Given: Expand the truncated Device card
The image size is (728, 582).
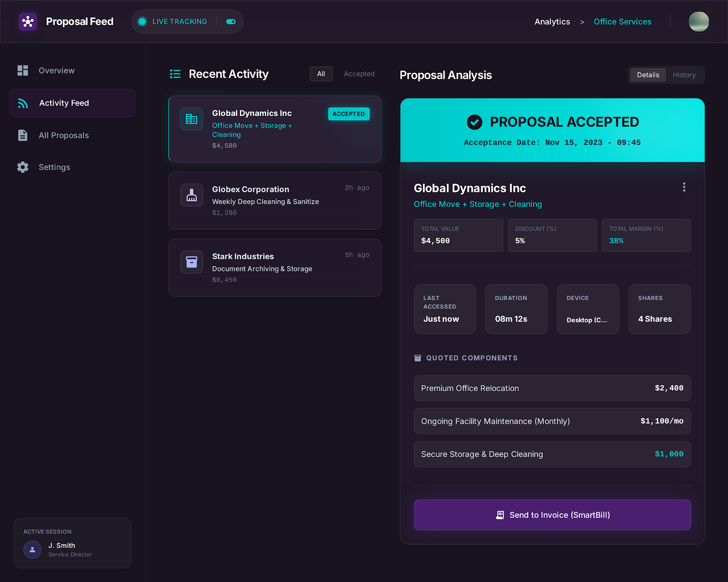Looking at the screenshot, I should (587, 309).
